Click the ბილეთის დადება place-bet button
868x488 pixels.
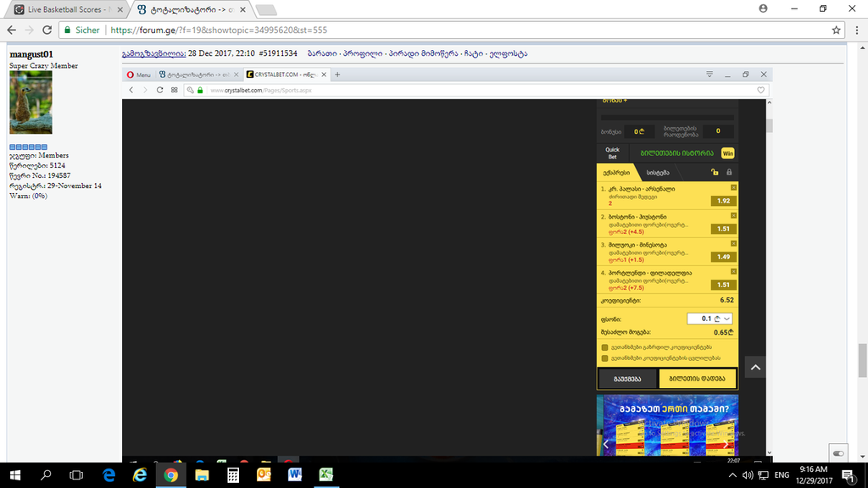(x=697, y=379)
